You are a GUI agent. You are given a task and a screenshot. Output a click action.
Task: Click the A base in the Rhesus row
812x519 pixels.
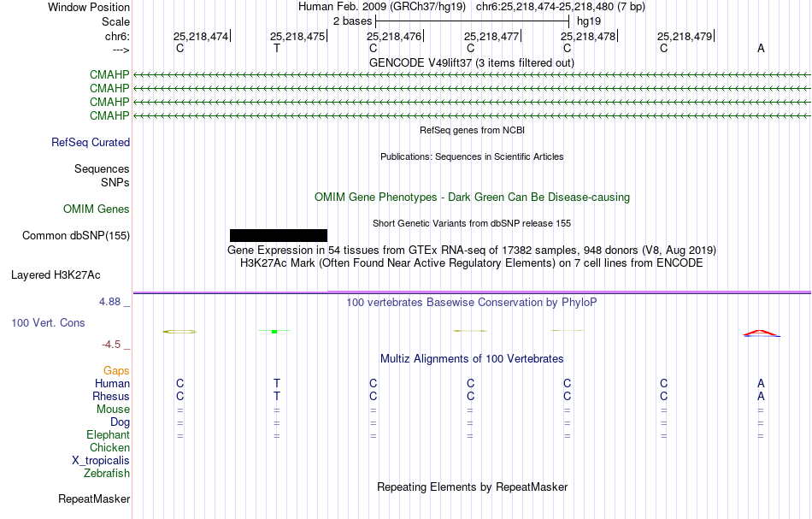[761, 396]
